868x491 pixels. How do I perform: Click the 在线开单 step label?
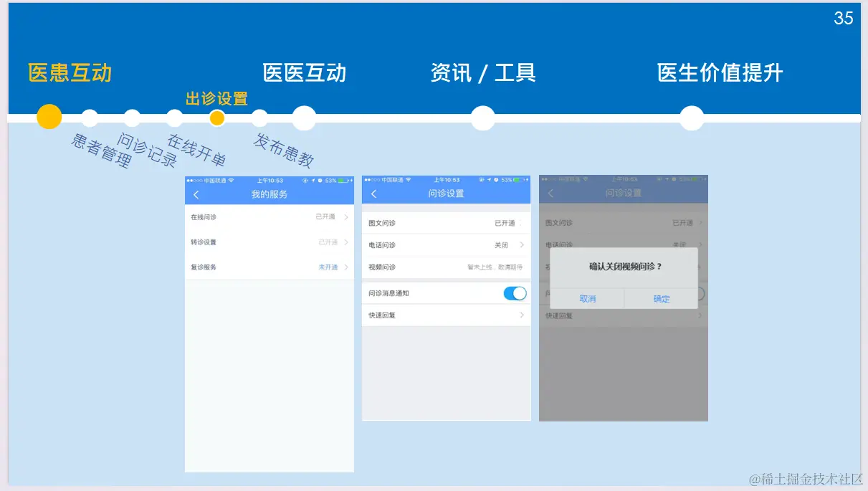coord(196,150)
